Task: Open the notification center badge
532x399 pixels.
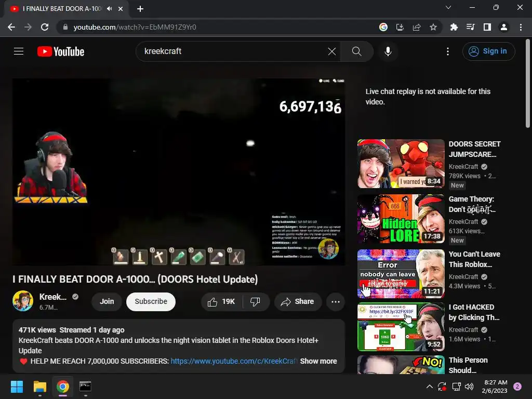Action: (x=517, y=387)
